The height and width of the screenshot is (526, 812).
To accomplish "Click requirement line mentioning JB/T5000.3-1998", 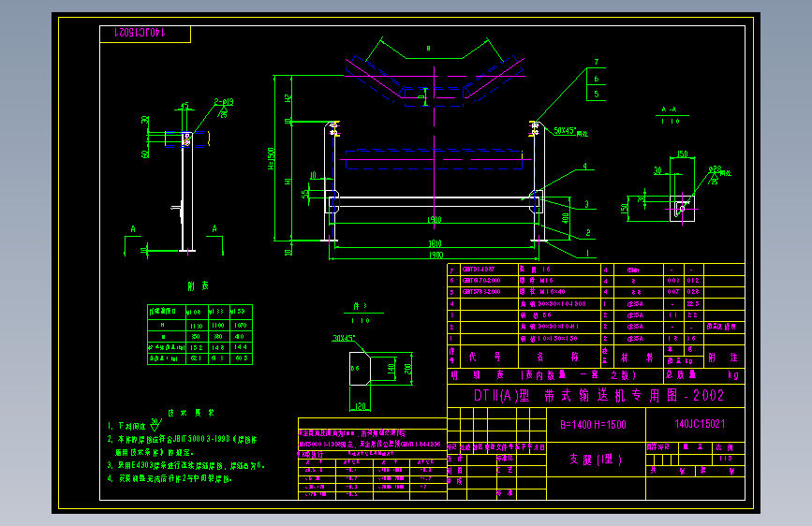I will click(x=183, y=440).
